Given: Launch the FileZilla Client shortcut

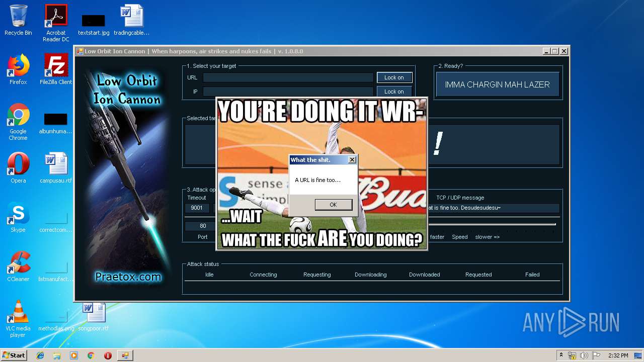Looking at the screenshot, I should (x=56, y=69).
